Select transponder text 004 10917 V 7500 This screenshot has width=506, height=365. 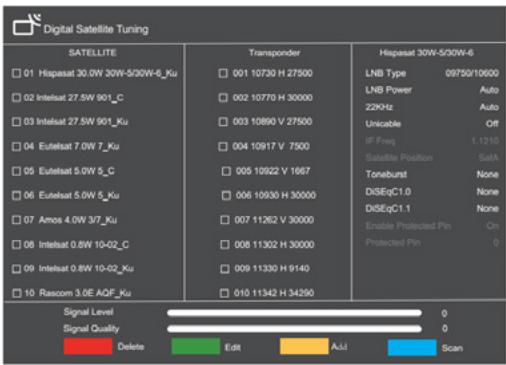tap(271, 146)
